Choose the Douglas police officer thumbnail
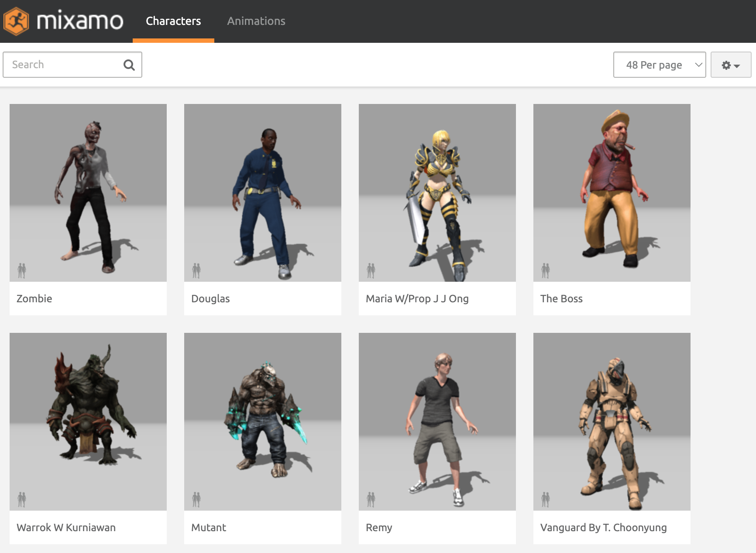 point(263,193)
